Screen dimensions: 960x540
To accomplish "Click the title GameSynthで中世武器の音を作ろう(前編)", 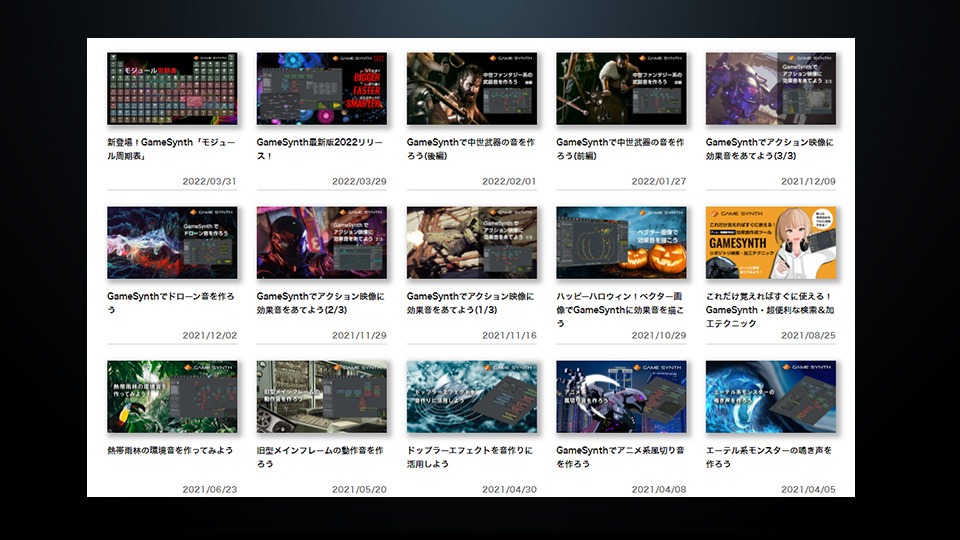I will tap(620, 149).
